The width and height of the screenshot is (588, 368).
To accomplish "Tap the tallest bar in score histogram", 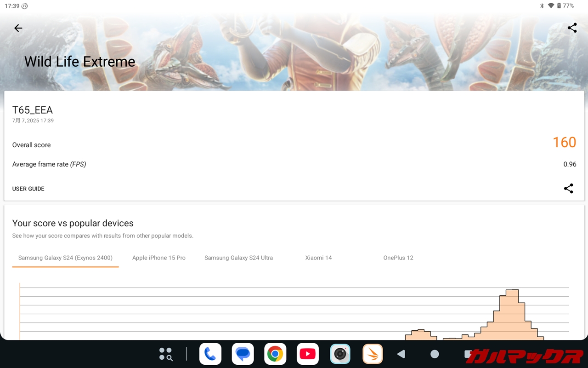I will click(x=512, y=315).
